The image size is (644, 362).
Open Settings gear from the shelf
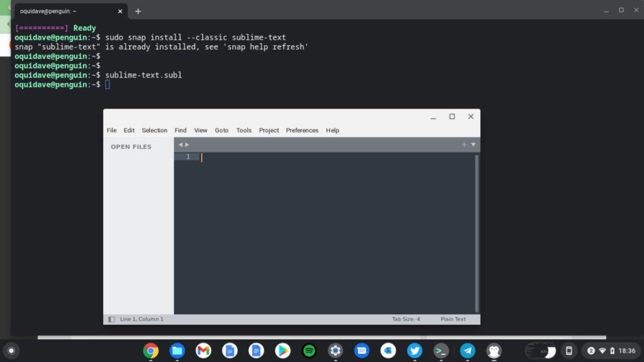[x=335, y=351]
